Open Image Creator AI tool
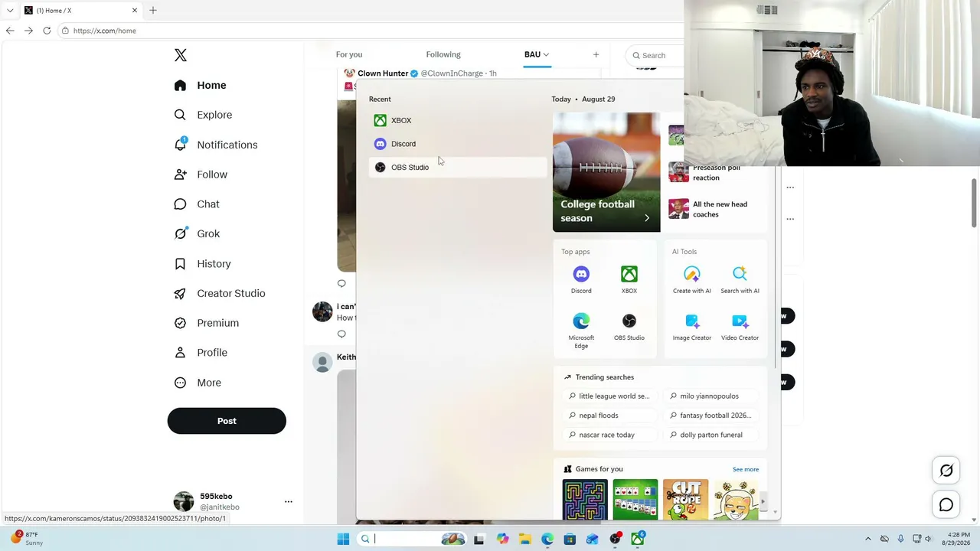Viewport: 980px width, 551px height. tap(692, 327)
